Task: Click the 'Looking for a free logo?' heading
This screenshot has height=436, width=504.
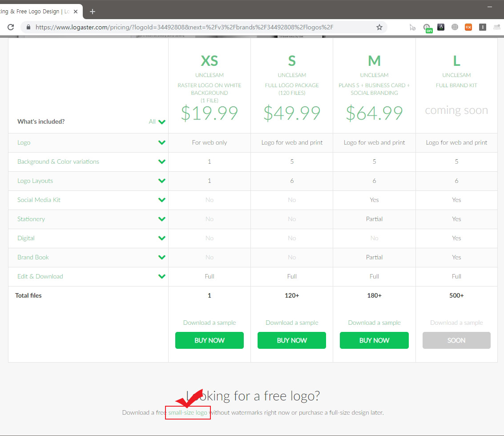Action: coord(253,396)
